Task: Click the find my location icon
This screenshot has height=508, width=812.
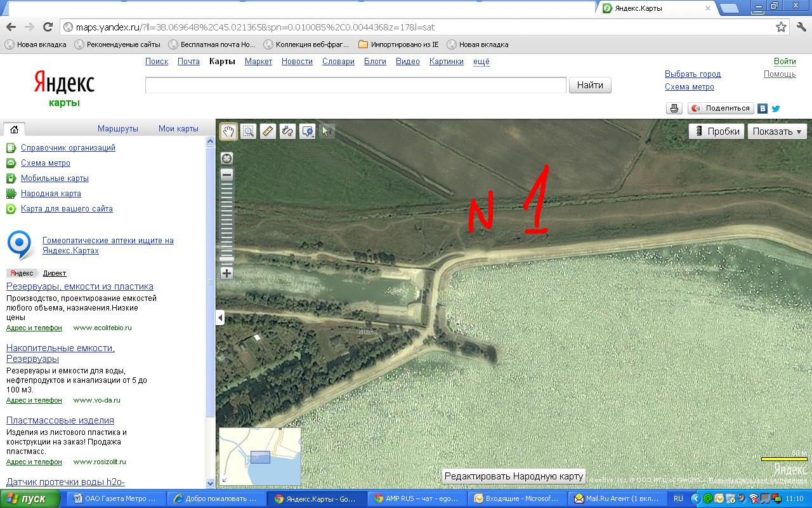Action: (226, 158)
